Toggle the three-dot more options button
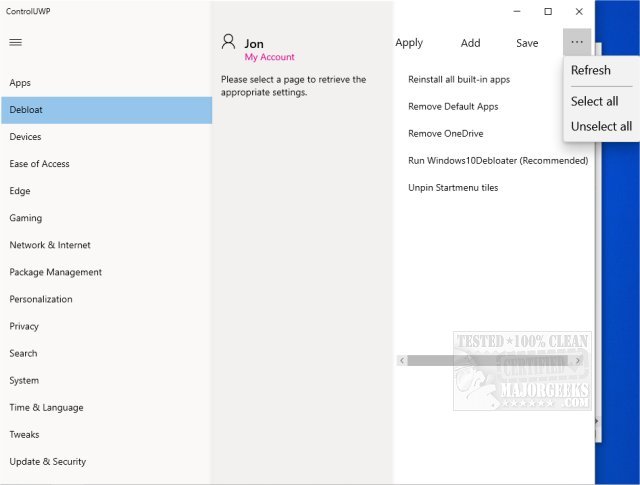The height and width of the screenshot is (485, 640). point(577,42)
